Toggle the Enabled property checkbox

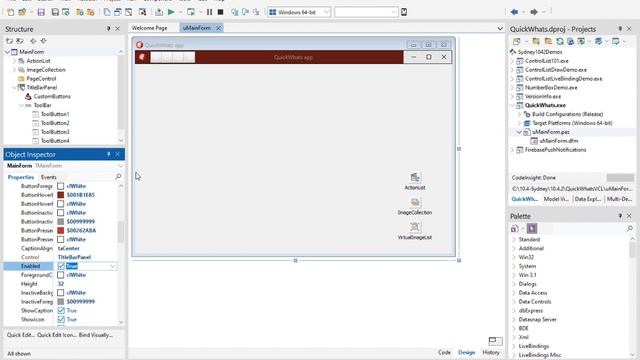click(x=61, y=266)
